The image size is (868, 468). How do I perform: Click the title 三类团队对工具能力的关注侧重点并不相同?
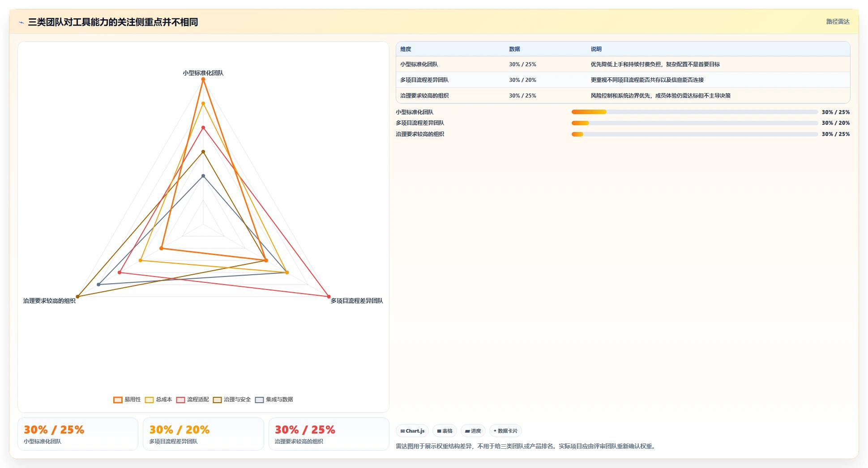pos(113,22)
